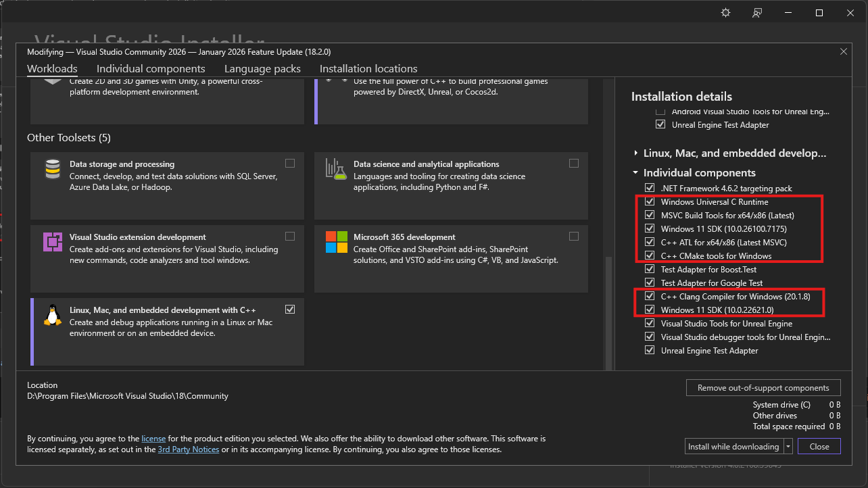
Task: Uncheck Windows 11 SDK (10.0.22621.0) component
Action: pyautogui.click(x=650, y=310)
